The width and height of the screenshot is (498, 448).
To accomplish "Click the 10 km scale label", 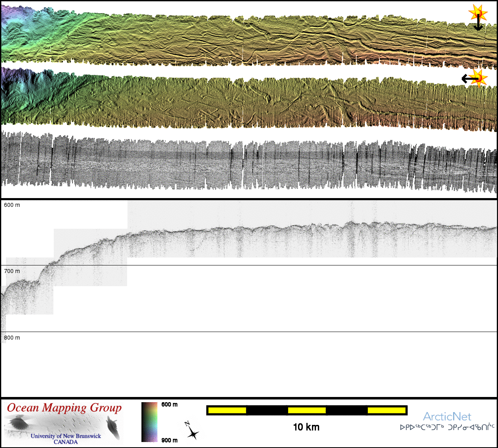I will 306,427.
